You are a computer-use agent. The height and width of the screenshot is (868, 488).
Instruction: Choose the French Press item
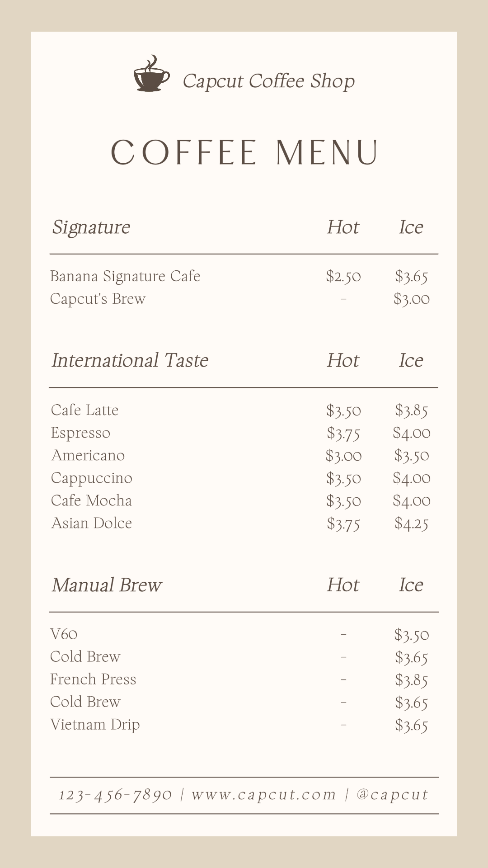[x=93, y=679]
